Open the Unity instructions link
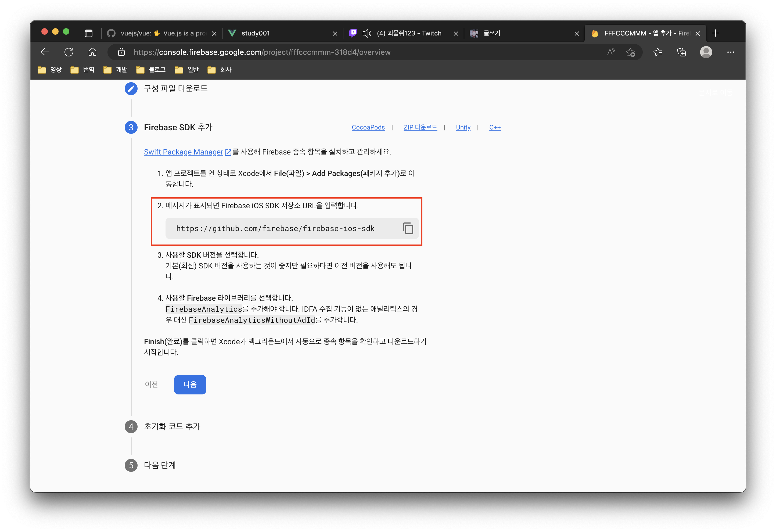 coord(463,127)
